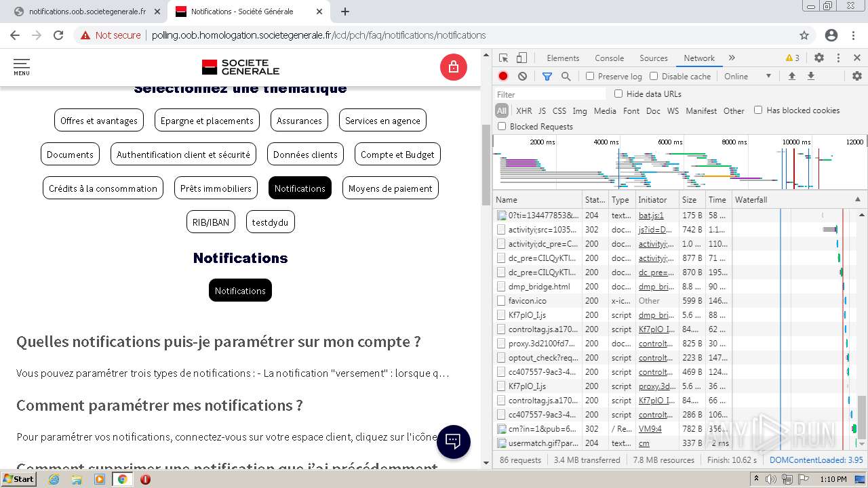
Task: Switch to the Console tab
Action: click(609, 58)
